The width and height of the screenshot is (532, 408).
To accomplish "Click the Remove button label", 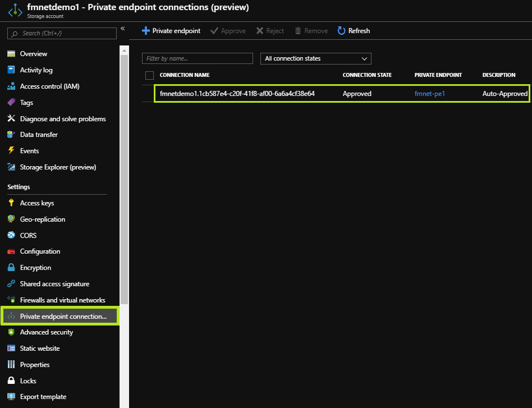I will [316, 31].
